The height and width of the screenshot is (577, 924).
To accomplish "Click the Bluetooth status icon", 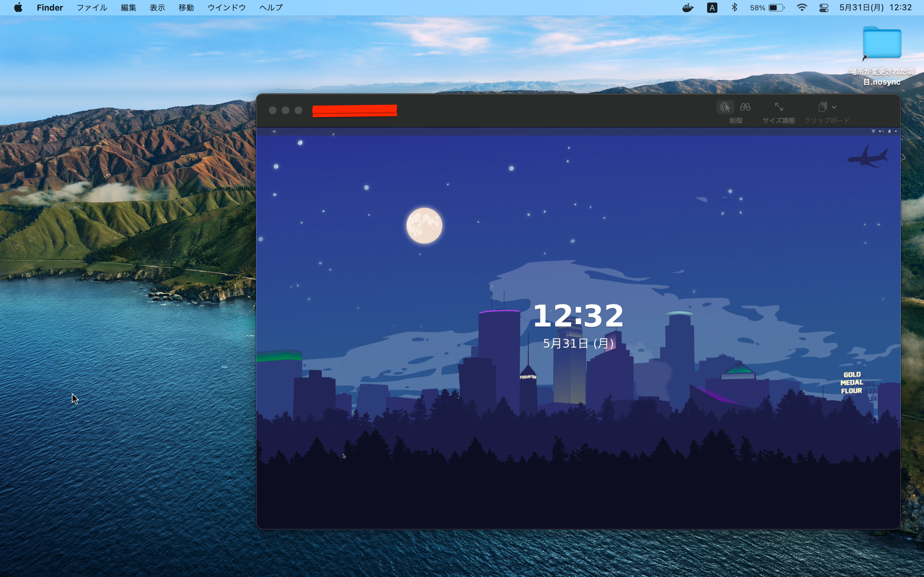I will coord(734,8).
